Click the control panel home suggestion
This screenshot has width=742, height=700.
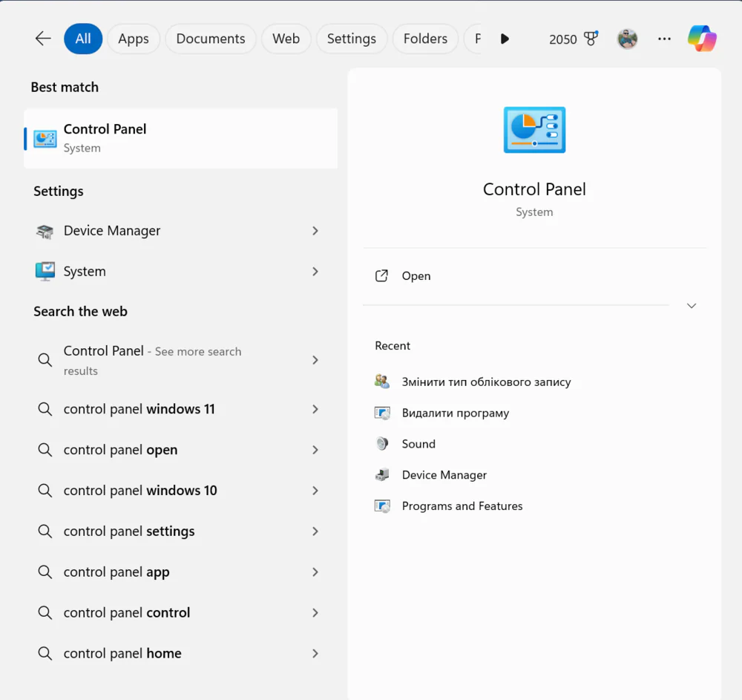tap(181, 653)
